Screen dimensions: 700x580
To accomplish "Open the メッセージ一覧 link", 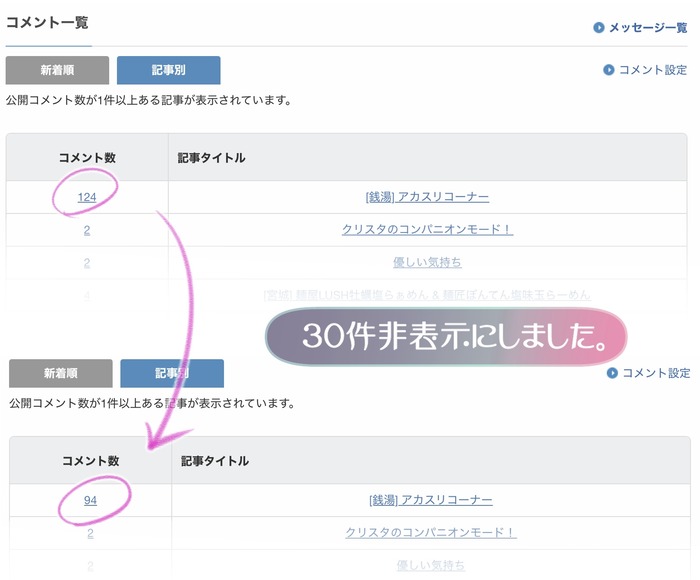I will pyautogui.click(x=648, y=28).
